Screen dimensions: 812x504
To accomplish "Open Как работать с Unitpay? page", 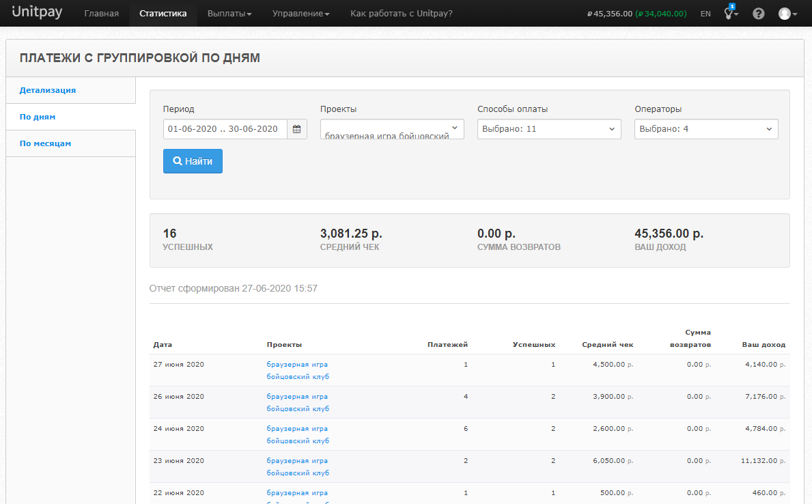I will coord(401,14).
